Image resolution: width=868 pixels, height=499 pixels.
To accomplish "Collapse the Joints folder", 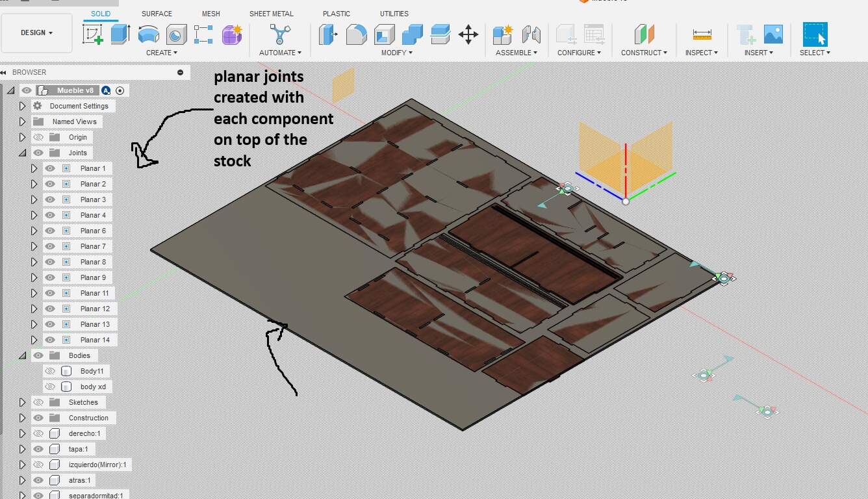I will (x=23, y=153).
